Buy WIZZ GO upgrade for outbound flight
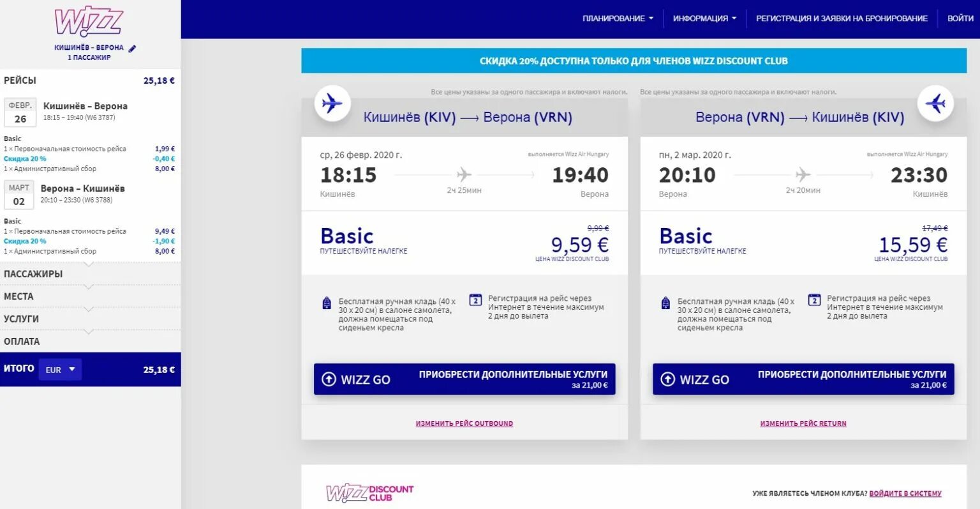980x509 pixels. [x=464, y=379]
